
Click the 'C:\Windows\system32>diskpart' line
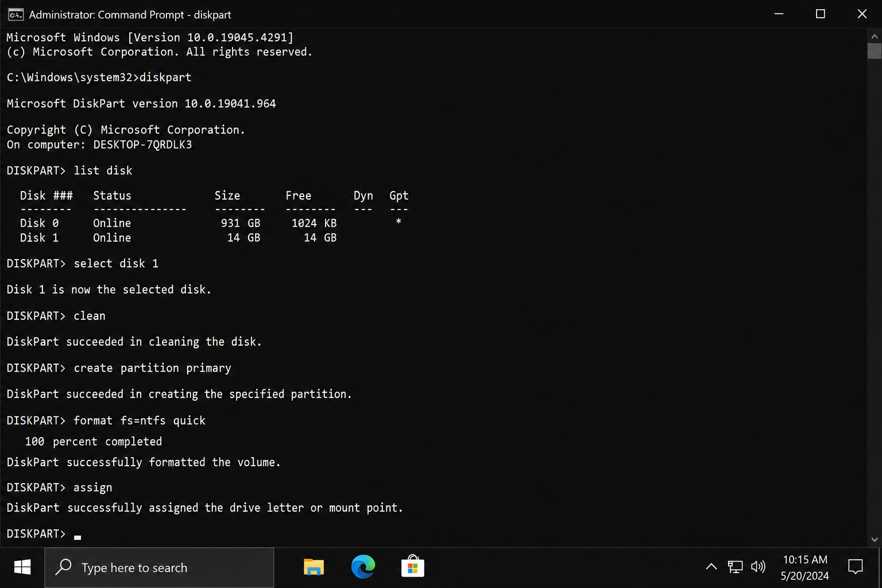coord(99,78)
